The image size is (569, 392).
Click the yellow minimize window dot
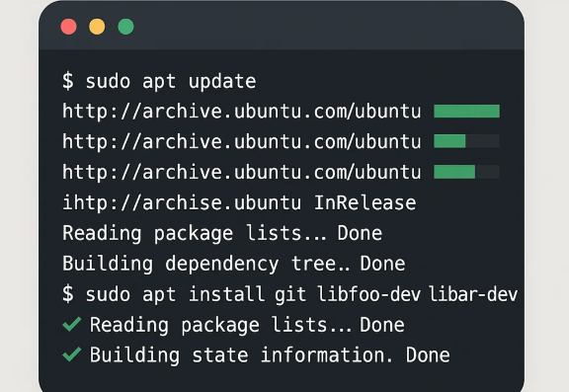97,27
